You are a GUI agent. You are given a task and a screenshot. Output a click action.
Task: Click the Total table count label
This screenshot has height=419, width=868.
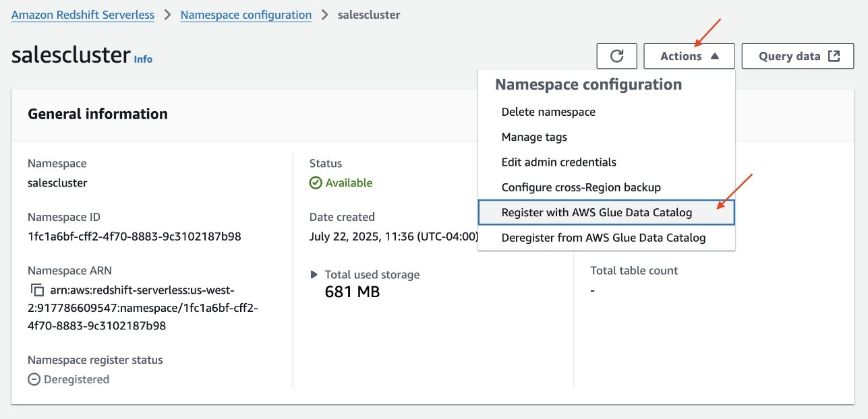pyautogui.click(x=634, y=270)
